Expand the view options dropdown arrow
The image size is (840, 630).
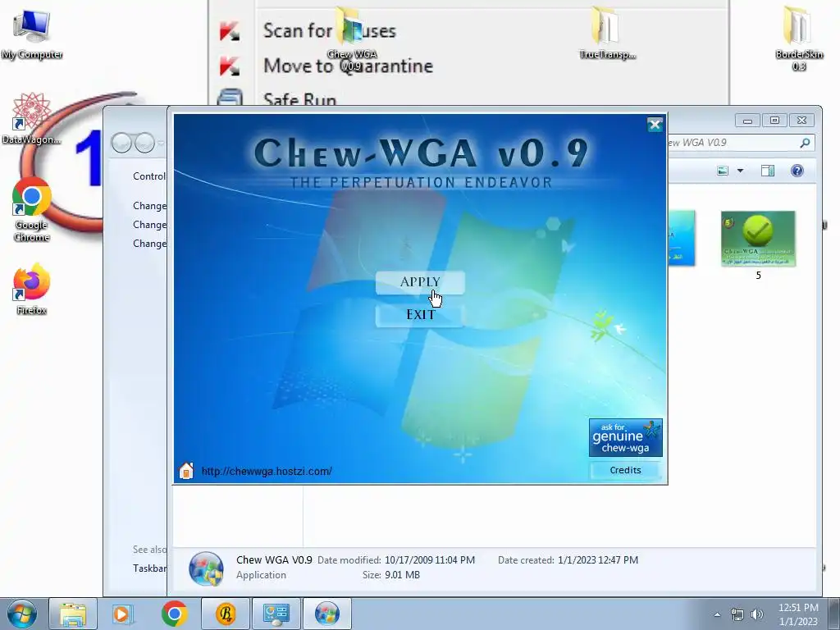tap(741, 171)
